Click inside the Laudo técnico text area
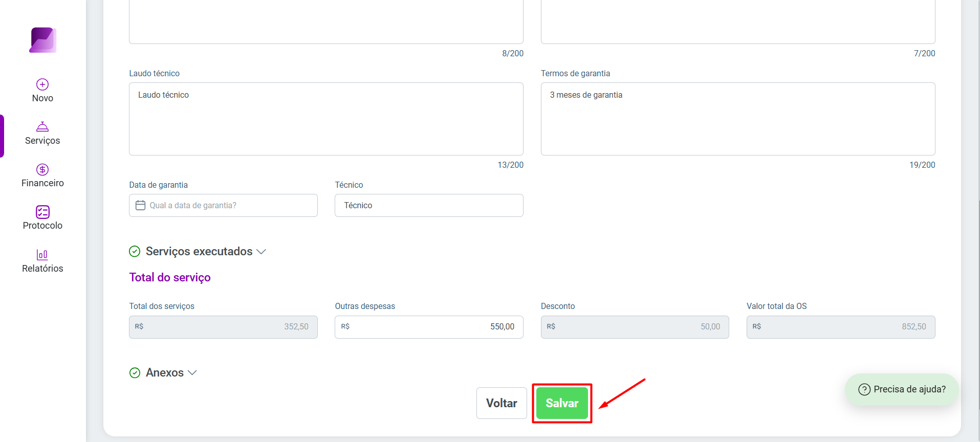This screenshot has width=980, height=442. coord(326,119)
